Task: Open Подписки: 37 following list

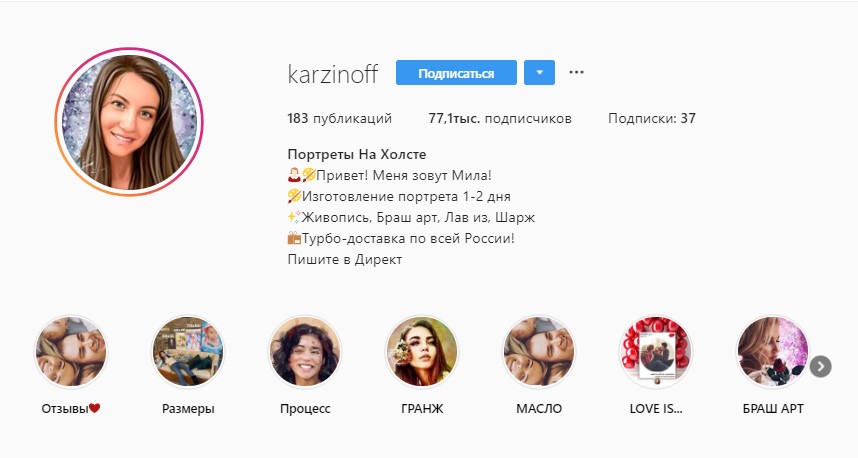Action: 652,118
